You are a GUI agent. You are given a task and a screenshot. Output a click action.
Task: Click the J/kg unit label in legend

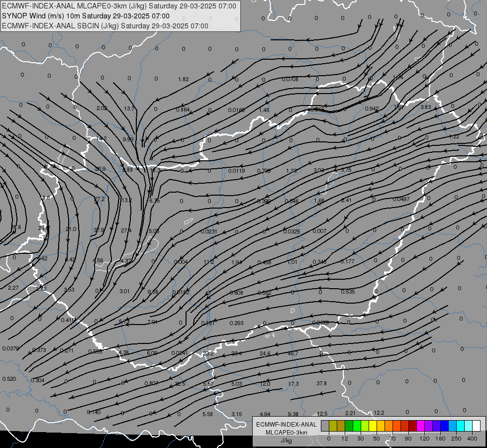286,440
